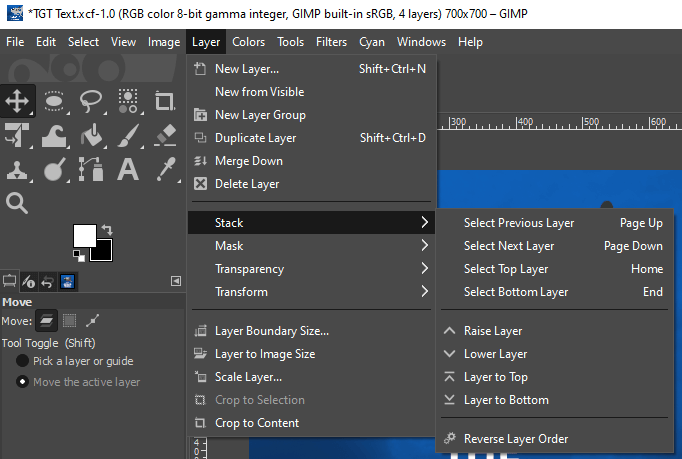
Task: Set Move mode to layer
Action: pyautogui.click(x=46, y=321)
